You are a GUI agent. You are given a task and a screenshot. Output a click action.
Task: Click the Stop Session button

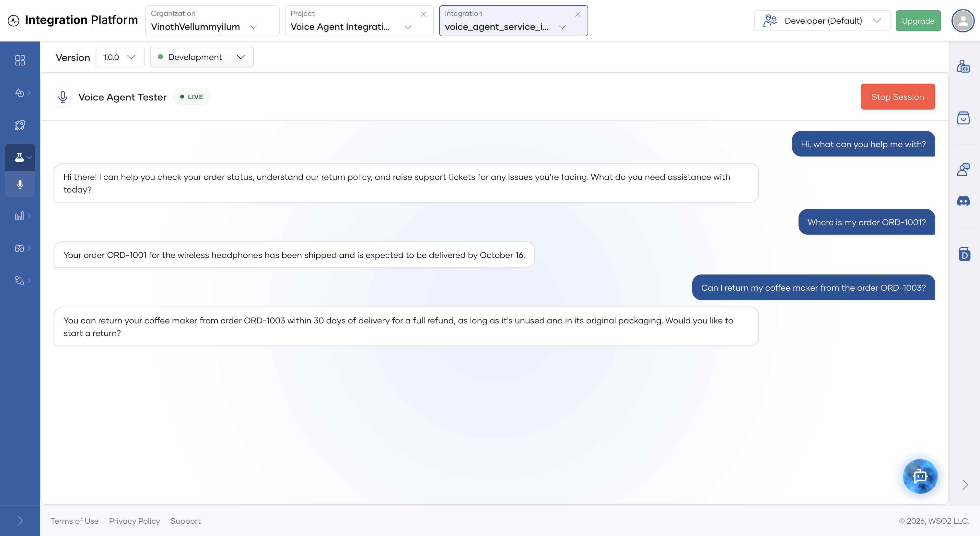[x=897, y=97]
